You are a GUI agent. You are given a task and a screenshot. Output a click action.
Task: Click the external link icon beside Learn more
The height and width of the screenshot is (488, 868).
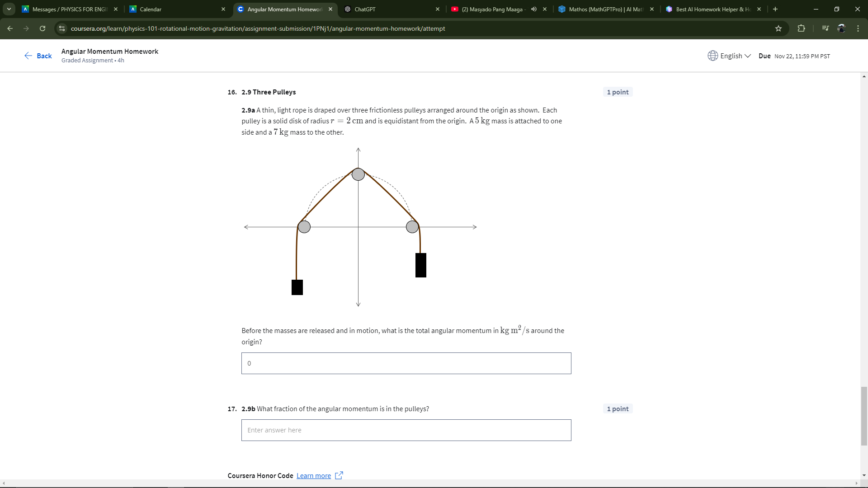click(339, 475)
